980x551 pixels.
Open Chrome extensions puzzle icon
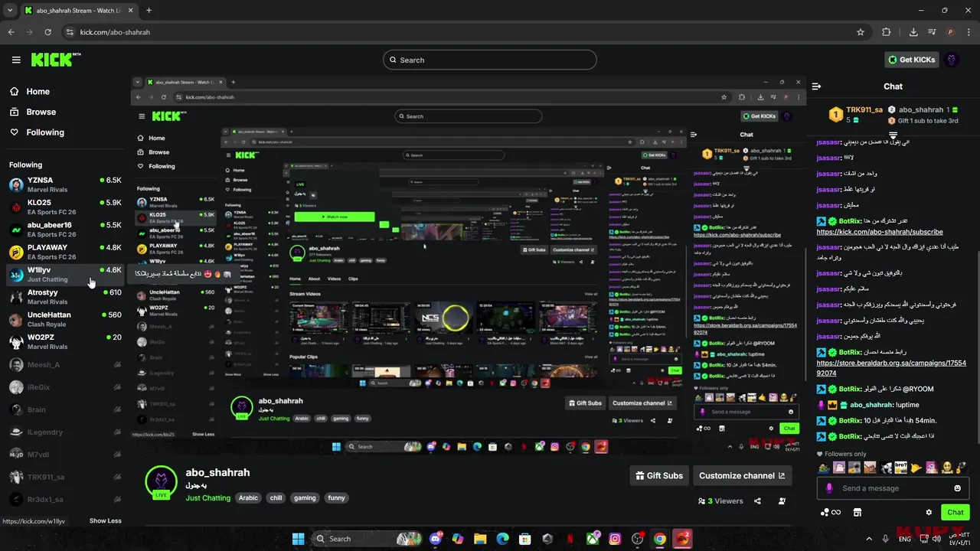coord(887,32)
